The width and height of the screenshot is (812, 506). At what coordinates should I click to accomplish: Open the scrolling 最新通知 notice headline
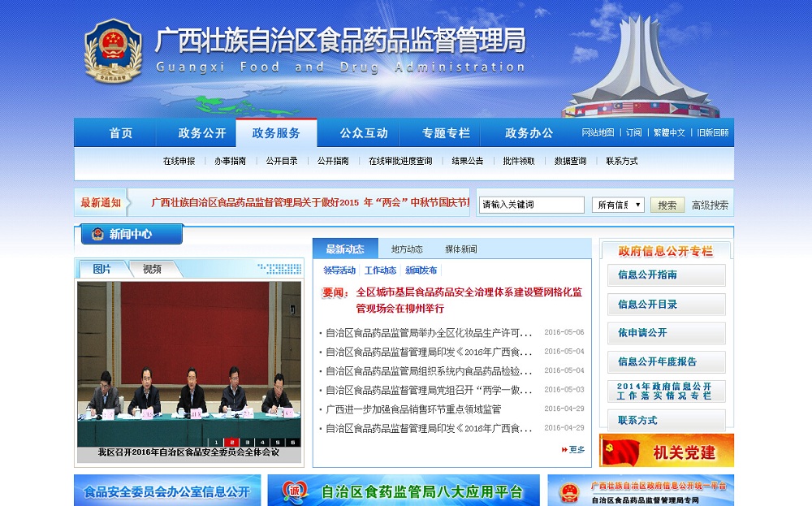[309, 202]
